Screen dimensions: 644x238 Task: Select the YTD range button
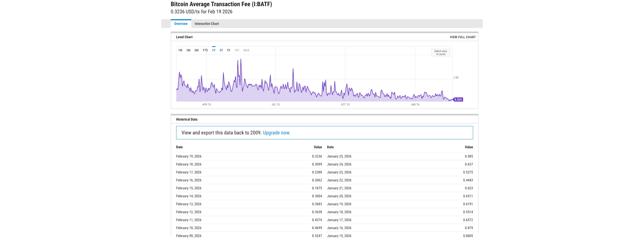pos(205,50)
